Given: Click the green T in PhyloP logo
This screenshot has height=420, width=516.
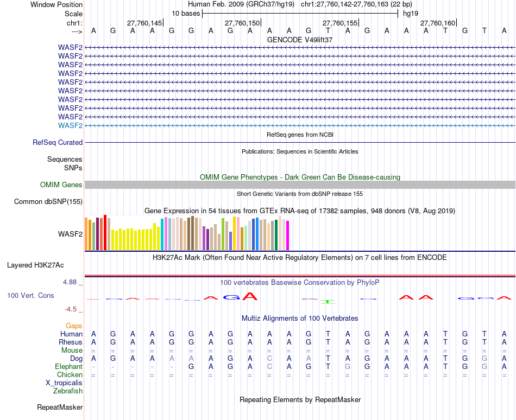Looking at the screenshot, I should 328,302.
